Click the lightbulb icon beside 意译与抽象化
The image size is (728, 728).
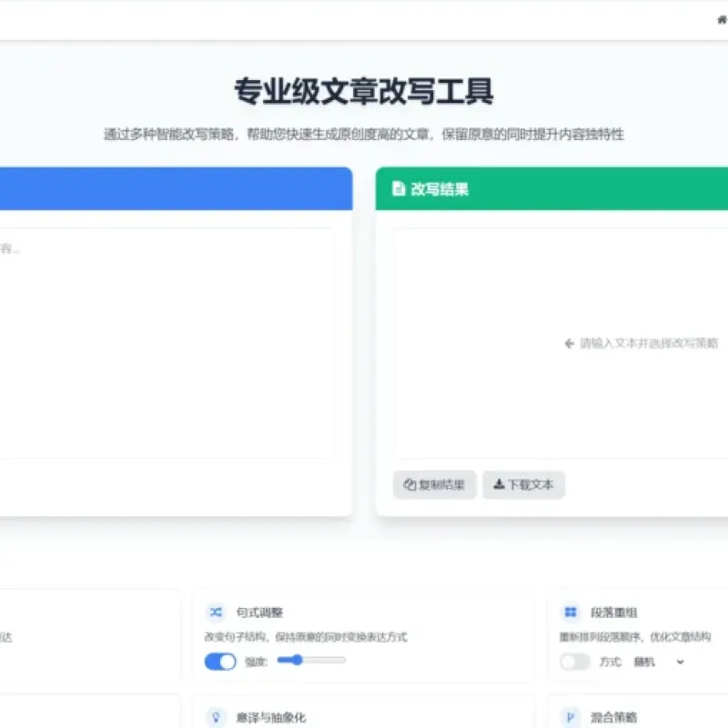[x=216, y=717]
